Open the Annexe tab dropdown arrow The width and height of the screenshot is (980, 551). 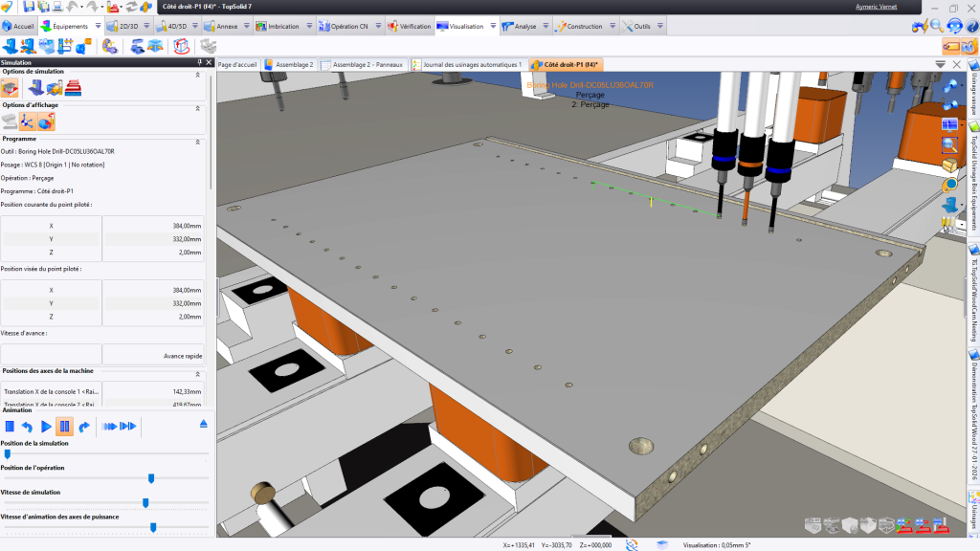click(x=246, y=26)
